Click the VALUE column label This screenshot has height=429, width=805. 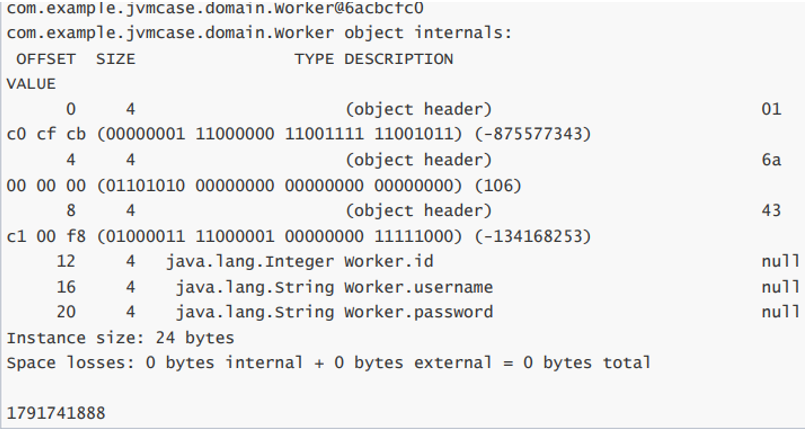click(31, 84)
